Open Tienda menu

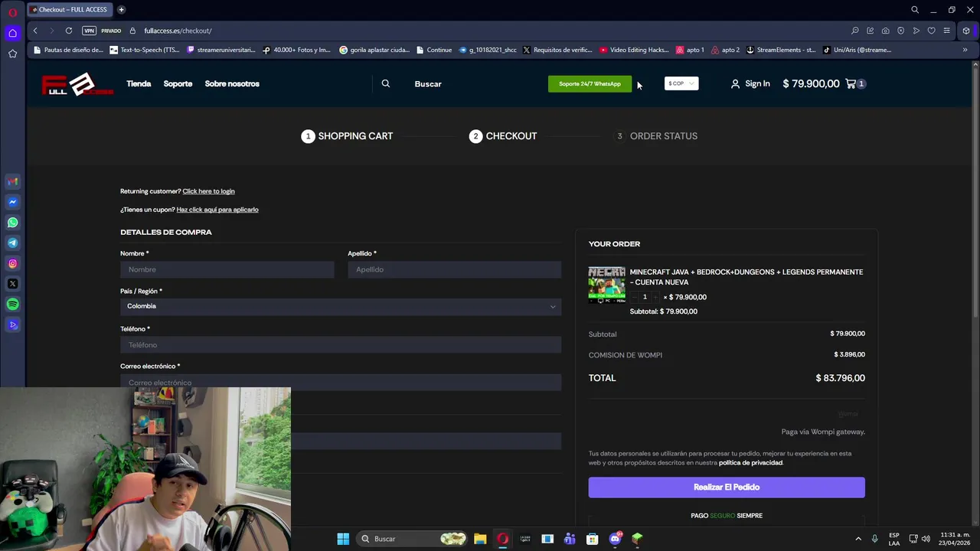[139, 83]
